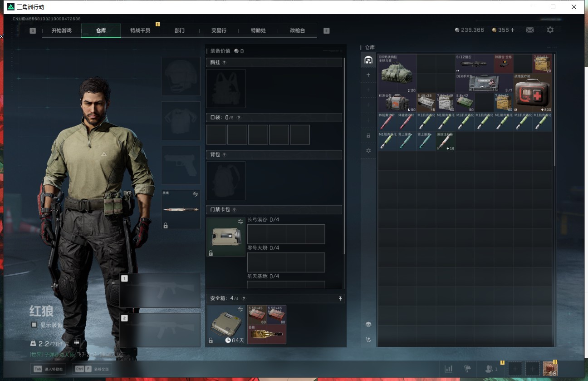Add a warehouse page with top plus button
This screenshot has height=381, width=588.
point(368,75)
